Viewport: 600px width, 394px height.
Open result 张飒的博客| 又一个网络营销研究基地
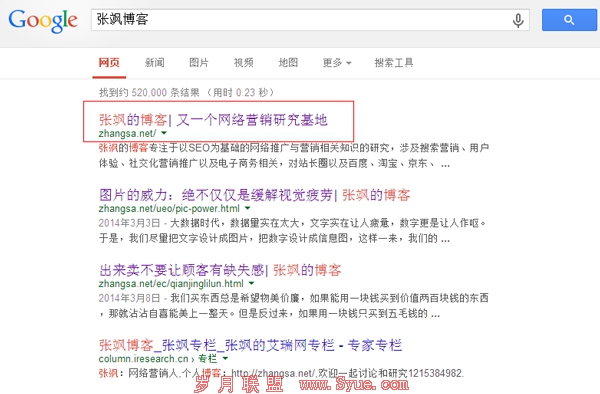click(213, 120)
